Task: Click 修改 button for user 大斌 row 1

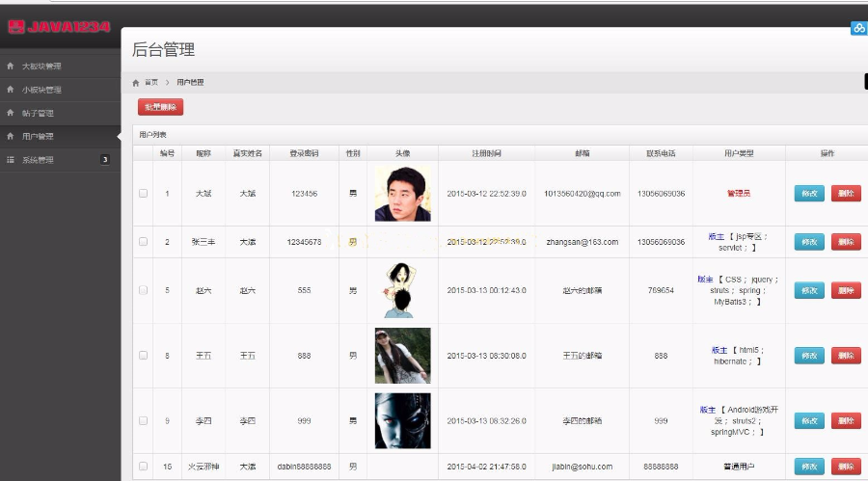Action: [809, 193]
